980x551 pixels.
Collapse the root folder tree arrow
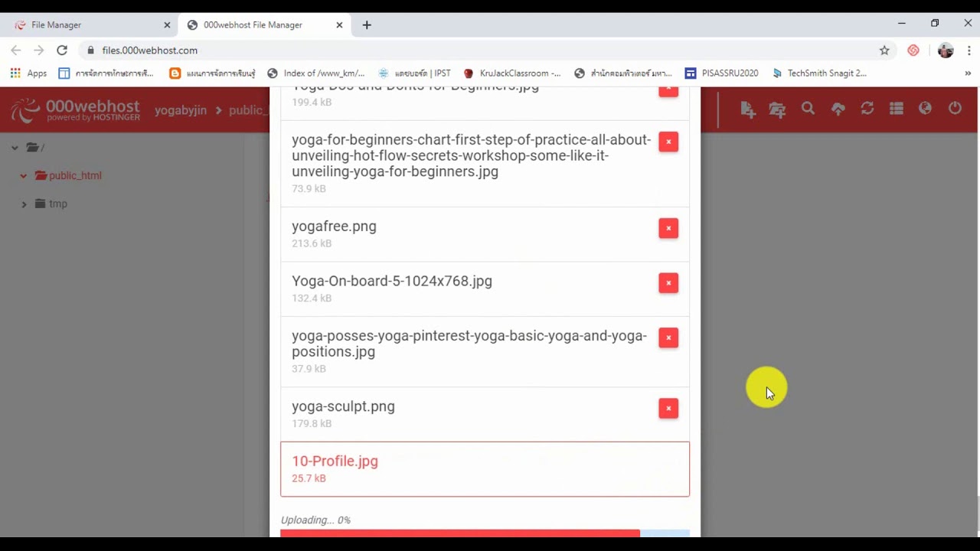click(x=15, y=148)
